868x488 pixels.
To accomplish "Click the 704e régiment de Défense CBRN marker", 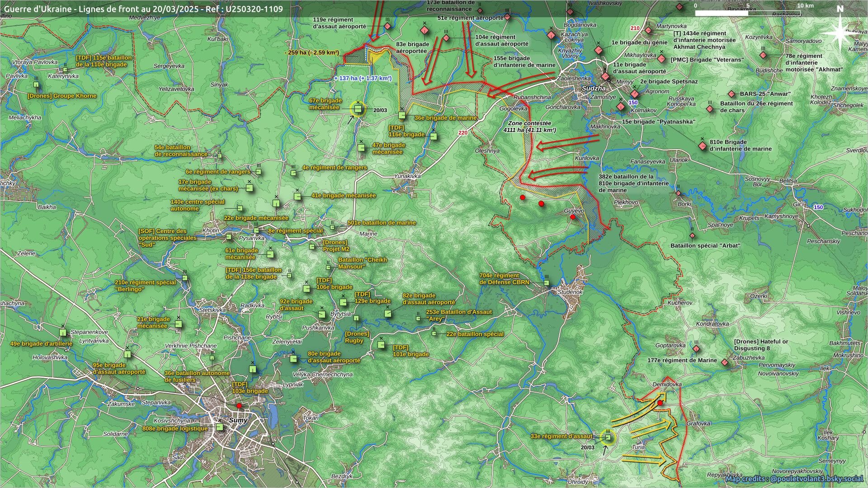I will point(546,283).
